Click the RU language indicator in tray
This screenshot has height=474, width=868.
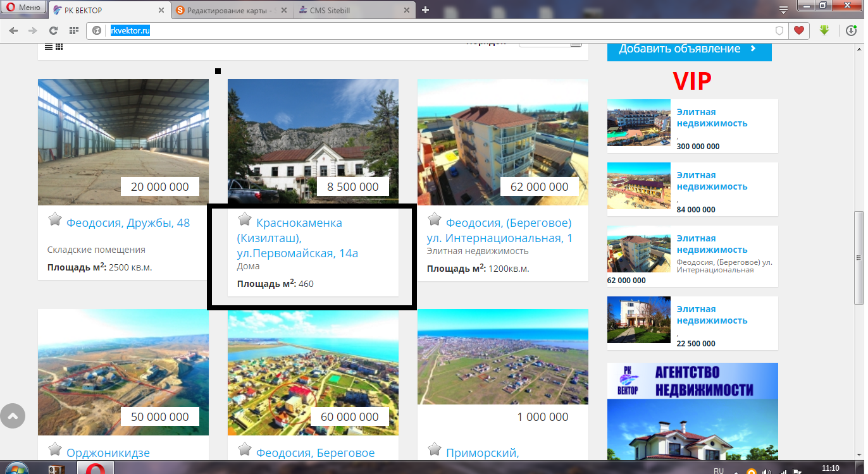pyautogui.click(x=719, y=470)
